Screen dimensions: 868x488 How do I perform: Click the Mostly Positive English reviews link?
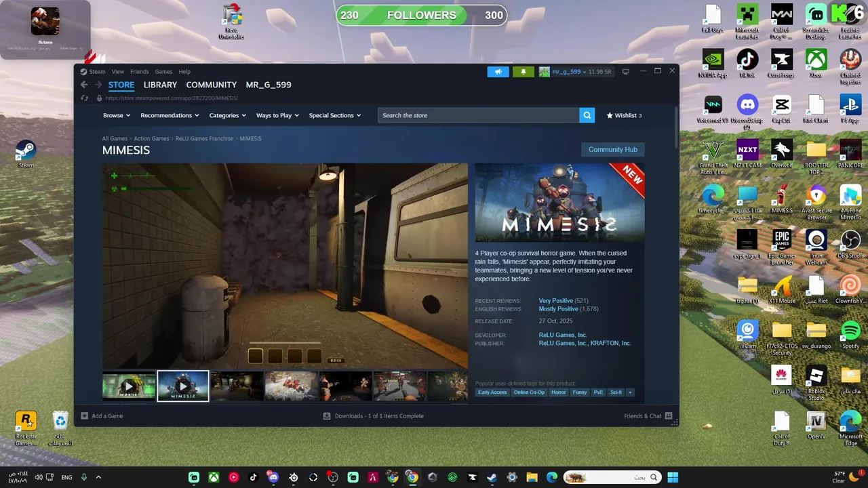pyautogui.click(x=558, y=309)
